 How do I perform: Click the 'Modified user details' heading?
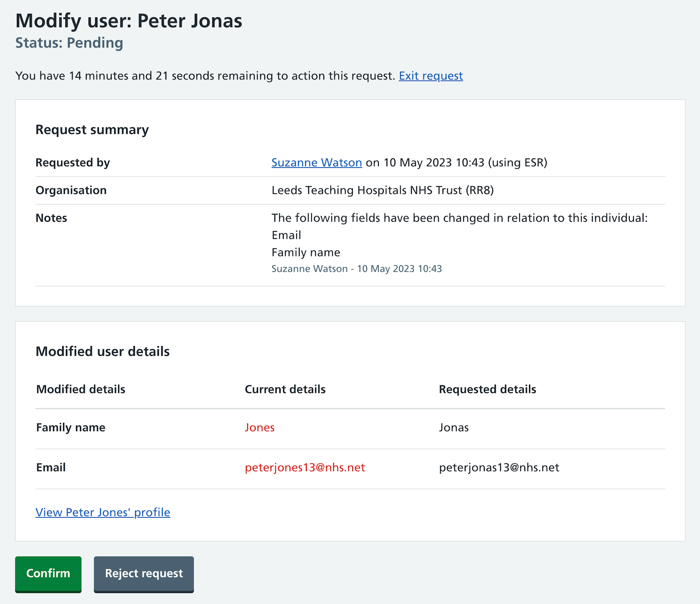tap(103, 352)
